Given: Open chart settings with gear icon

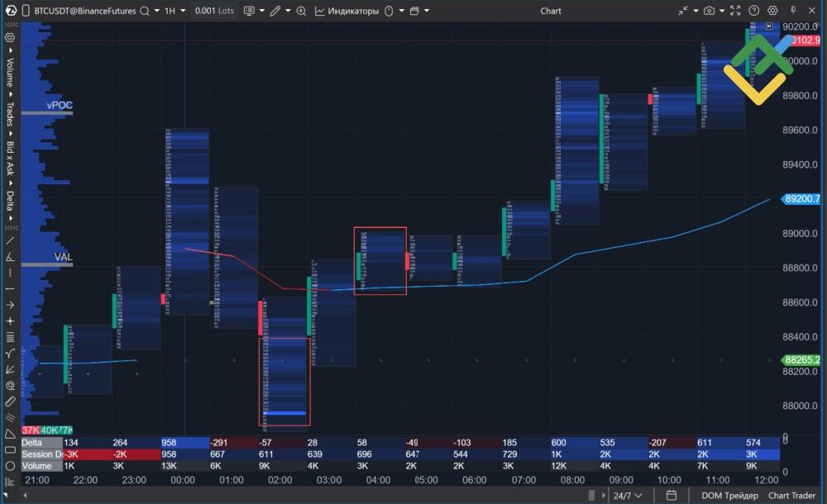Looking at the screenshot, I should pos(772,11).
